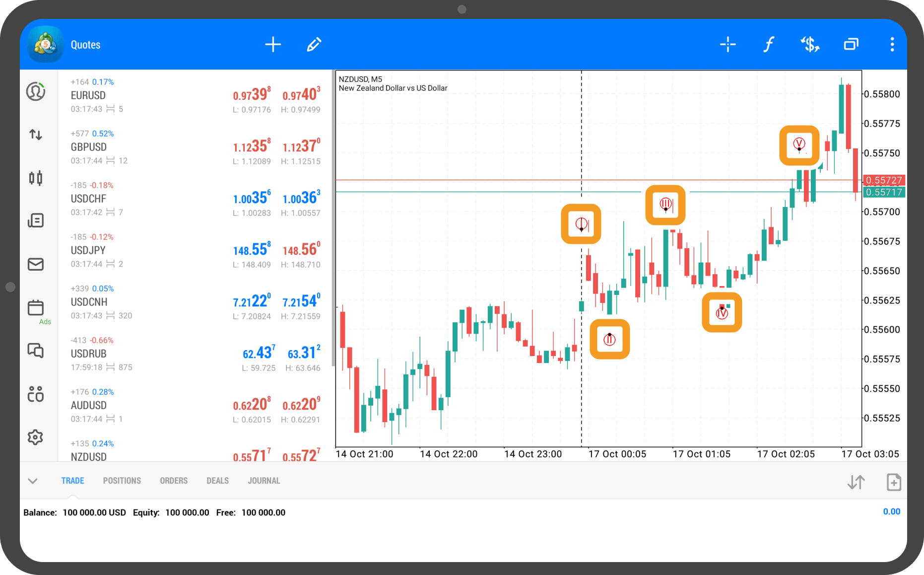Open the economic calendar icon
Image resolution: width=924 pixels, height=575 pixels.
[36, 308]
